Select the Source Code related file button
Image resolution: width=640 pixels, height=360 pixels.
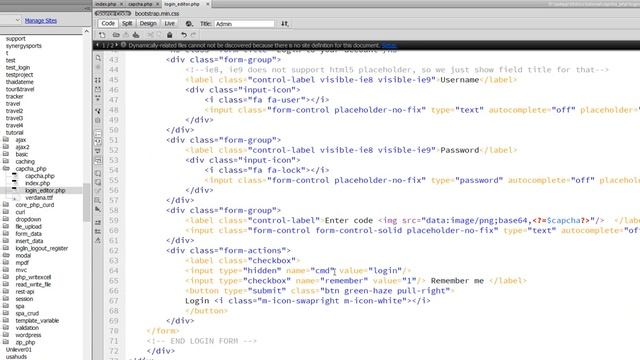[113, 13]
